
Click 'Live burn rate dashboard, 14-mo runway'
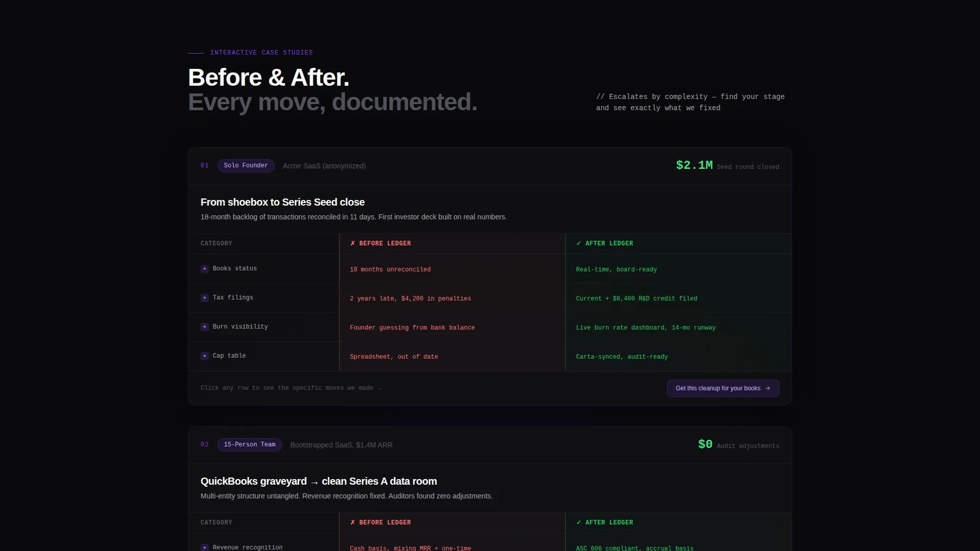pos(646,328)
